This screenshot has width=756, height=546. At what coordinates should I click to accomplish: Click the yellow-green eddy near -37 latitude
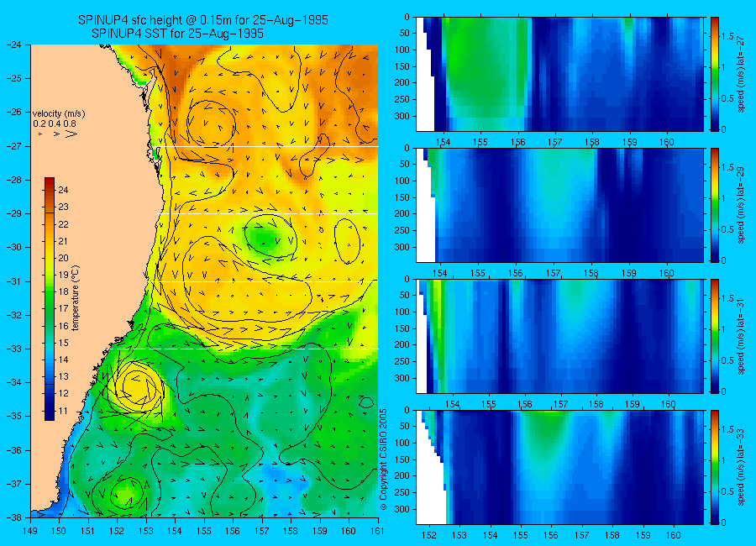(x=129, y=494)
